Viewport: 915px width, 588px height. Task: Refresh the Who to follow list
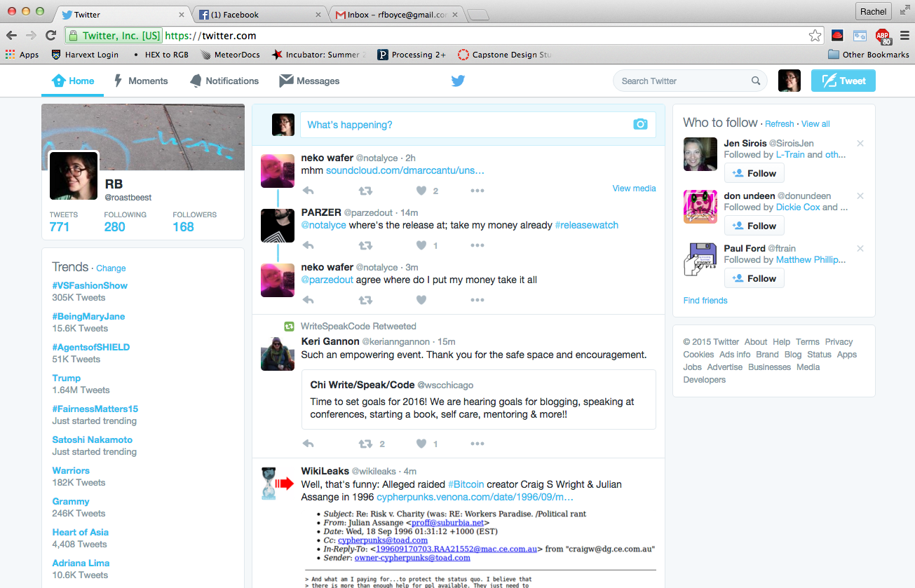coord(780,124)
